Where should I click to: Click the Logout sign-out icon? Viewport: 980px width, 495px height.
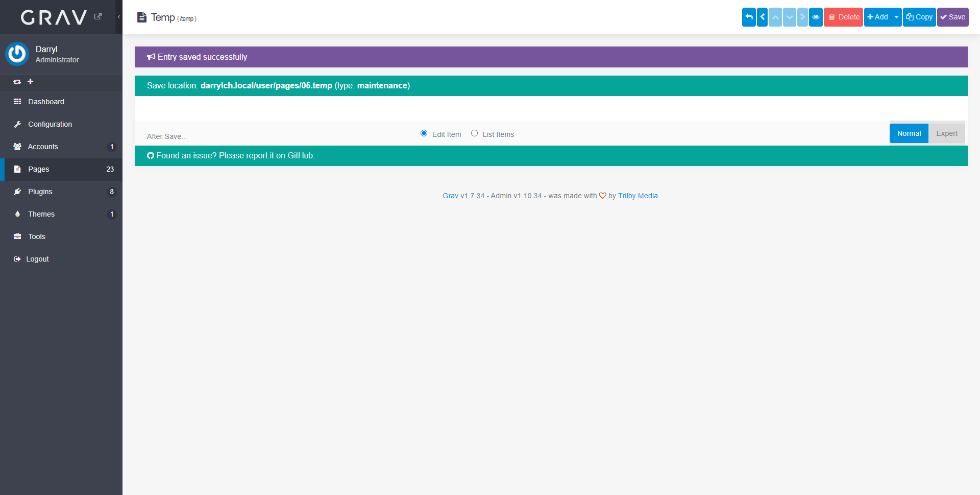pos(17,259)
